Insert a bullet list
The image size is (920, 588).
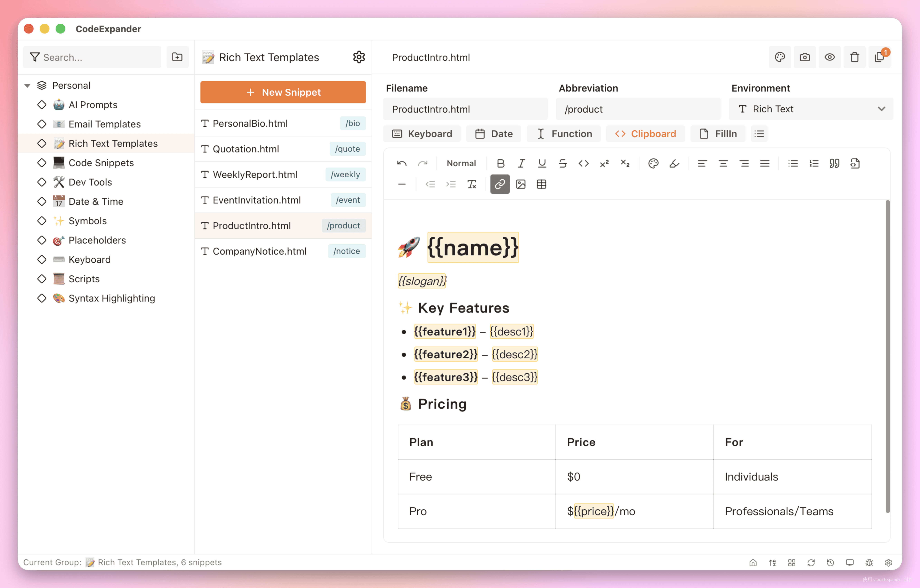coord(793,163)
